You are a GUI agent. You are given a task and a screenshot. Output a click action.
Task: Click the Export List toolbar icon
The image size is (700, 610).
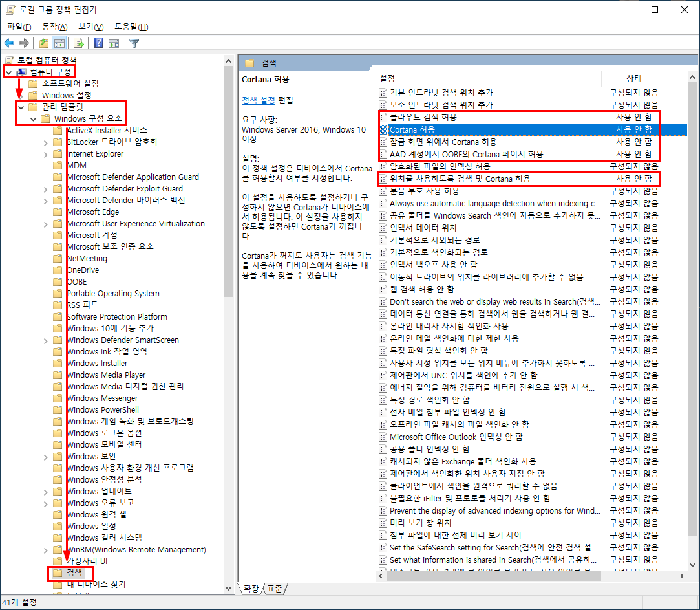tap(78, 43)
